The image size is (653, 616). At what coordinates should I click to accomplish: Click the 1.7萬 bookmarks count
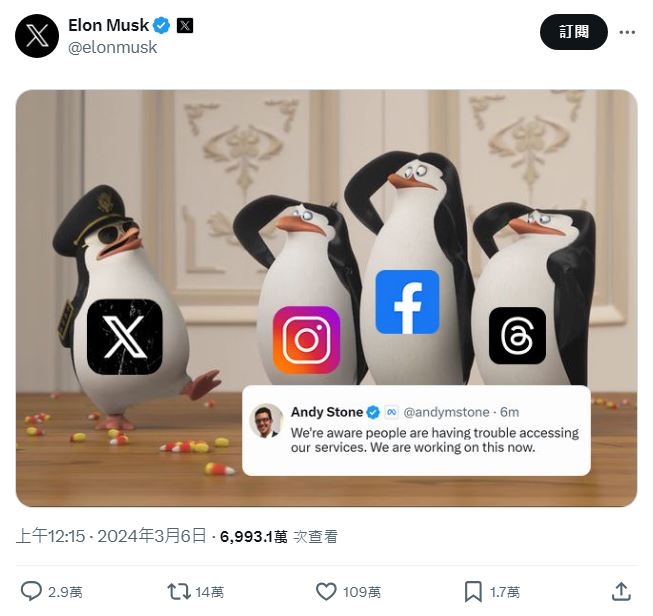(x=505, y=592)
